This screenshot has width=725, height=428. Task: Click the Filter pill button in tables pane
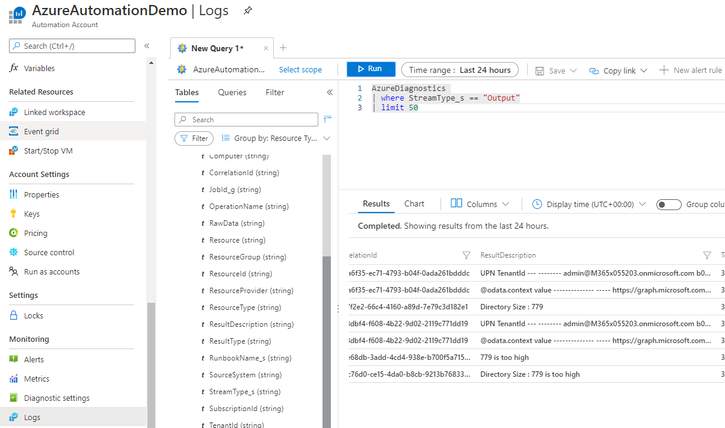click(x=194, y=138)
